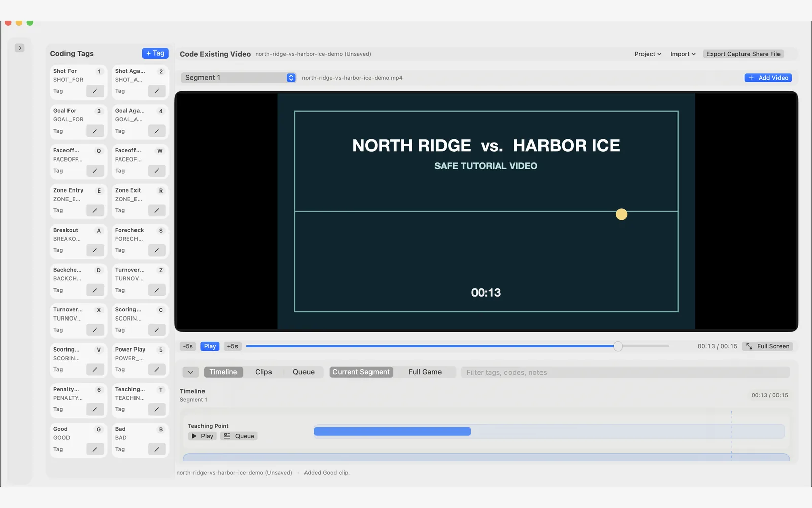Click the Teaching Point blue clip bar
This screenshot has width=812, height=508.
point(392,431)
